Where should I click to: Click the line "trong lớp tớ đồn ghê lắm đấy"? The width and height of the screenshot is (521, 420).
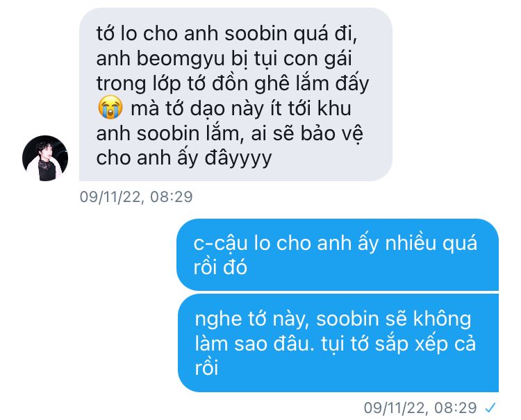click(233, 83)
